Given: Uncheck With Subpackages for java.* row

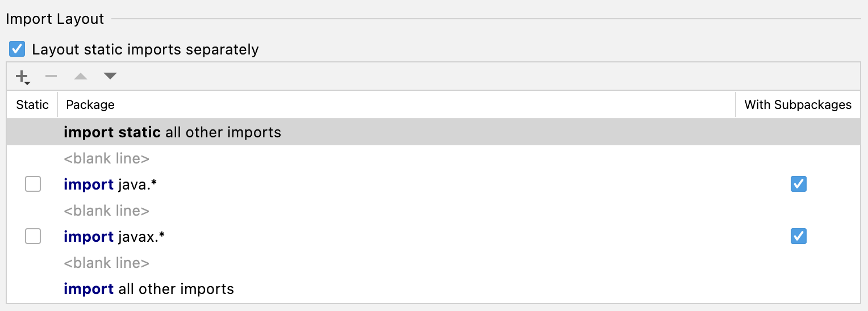Looking at the screenshot, I should click(798, 184).
